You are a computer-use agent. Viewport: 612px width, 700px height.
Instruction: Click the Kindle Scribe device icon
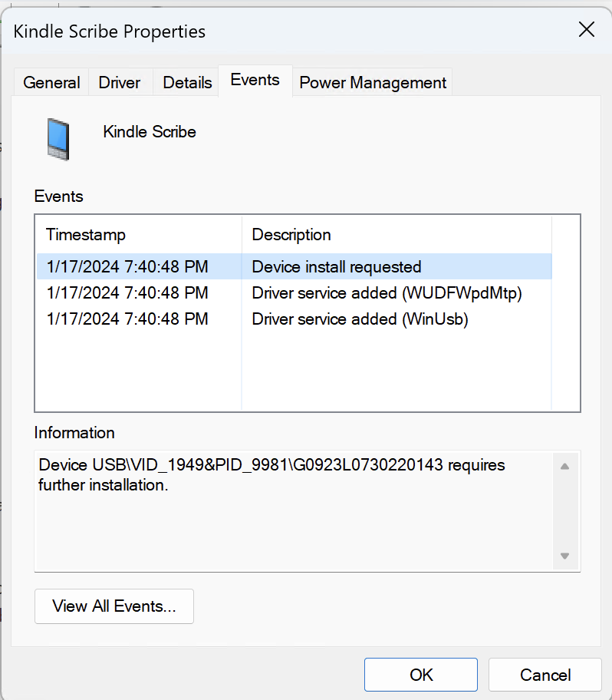58,138
